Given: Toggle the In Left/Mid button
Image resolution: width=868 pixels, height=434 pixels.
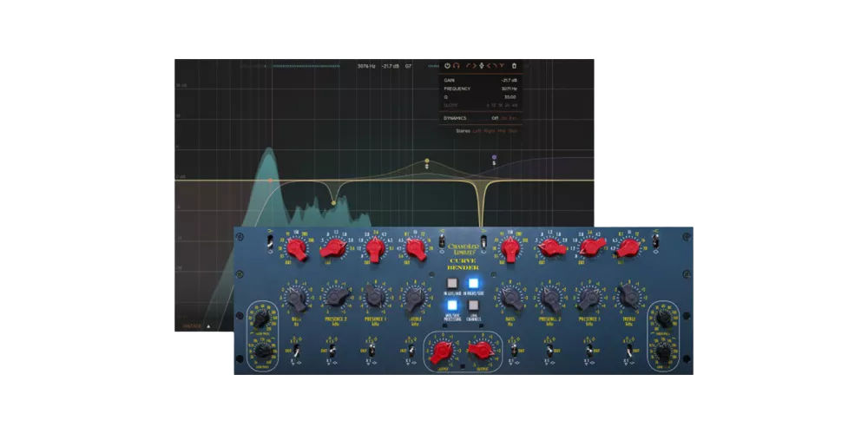Looking at the screenshot, I should [x=452, y=283].
